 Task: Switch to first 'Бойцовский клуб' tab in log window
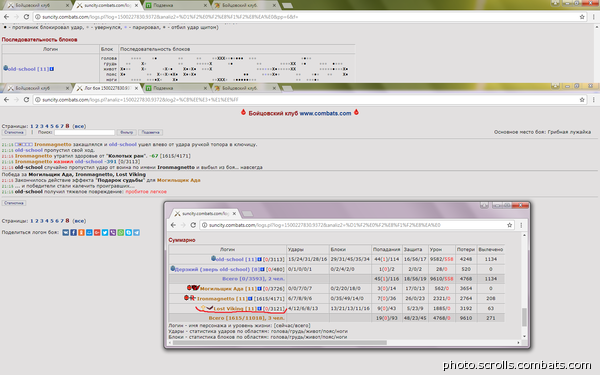(x=38, y=88)
